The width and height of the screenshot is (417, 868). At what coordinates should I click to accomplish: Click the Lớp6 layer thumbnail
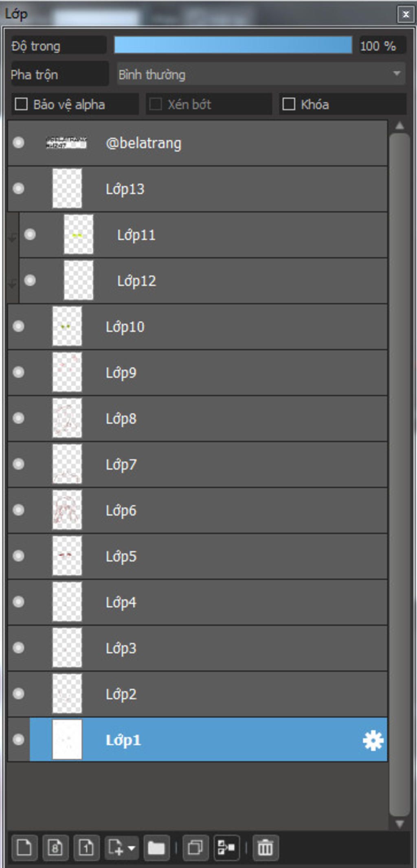pos(67,510)
